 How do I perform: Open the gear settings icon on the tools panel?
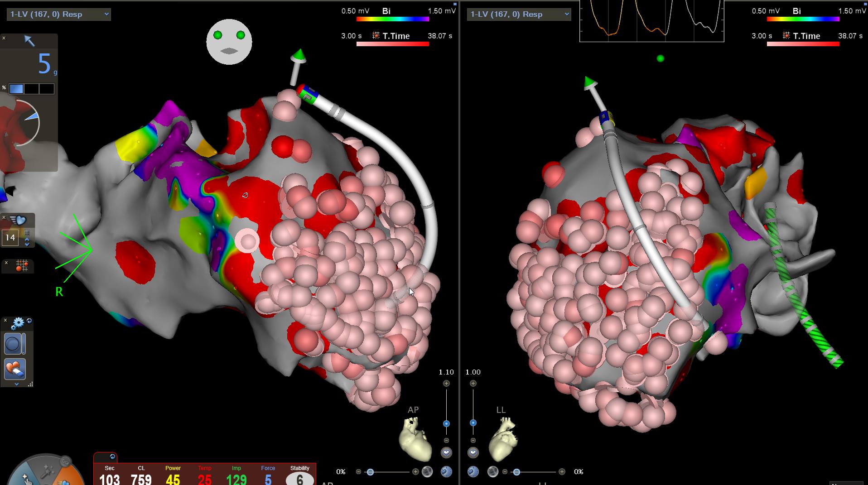(18, 322)
